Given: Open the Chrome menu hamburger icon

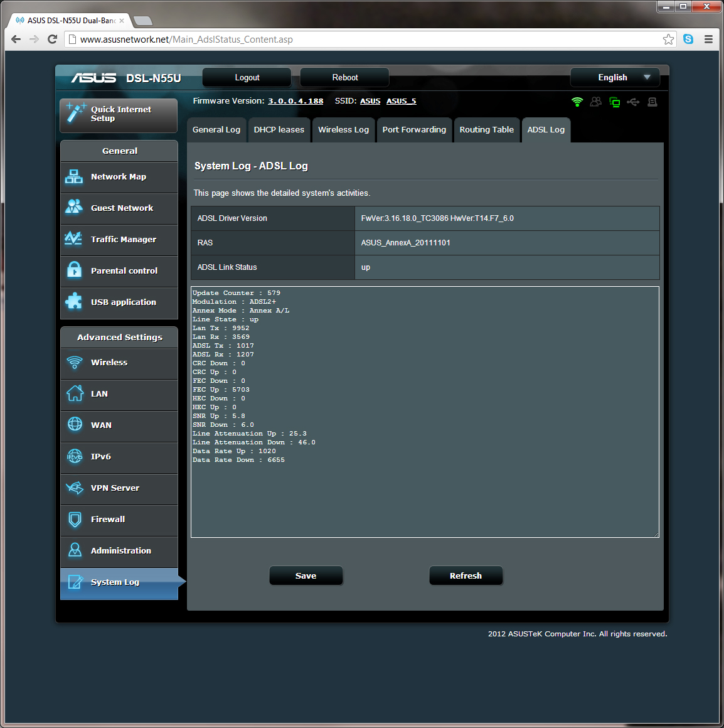Looking at the screenshot, I should [x=708, y=40].
